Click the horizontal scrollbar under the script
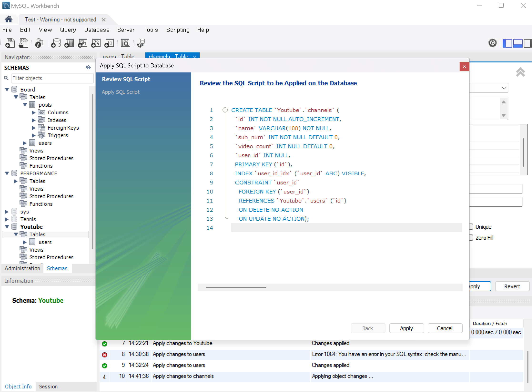The image size is (532, 392). (236, 287)
